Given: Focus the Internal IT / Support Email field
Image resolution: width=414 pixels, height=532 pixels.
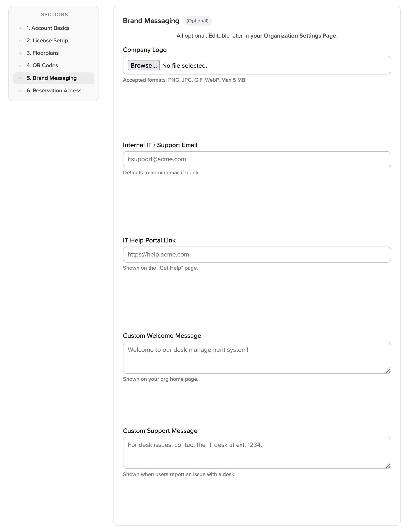Looking at the screenshot, I should pos(257,159).
